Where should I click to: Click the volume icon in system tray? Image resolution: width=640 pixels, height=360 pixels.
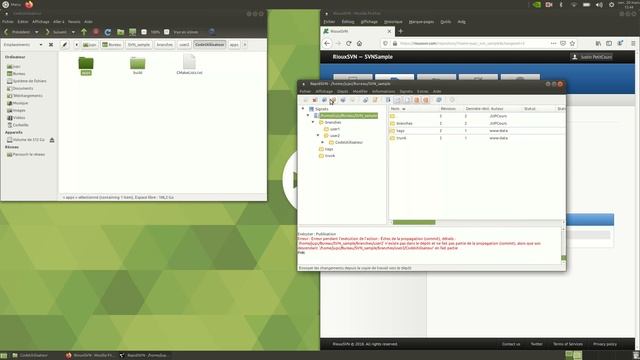tap(599, 5)
